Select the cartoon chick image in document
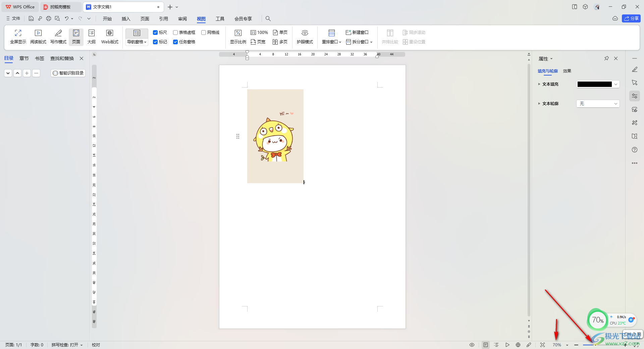 (275, 136)
